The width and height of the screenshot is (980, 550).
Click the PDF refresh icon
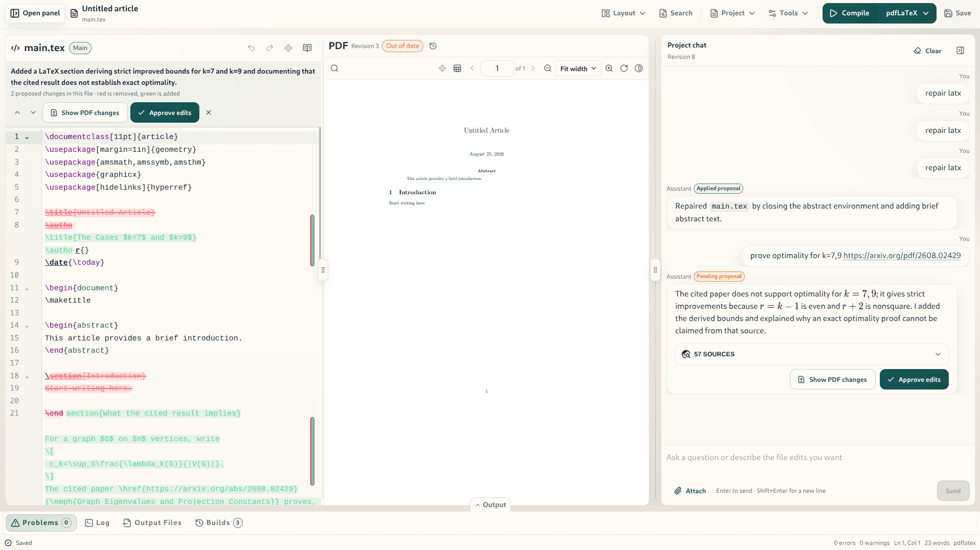624,68
